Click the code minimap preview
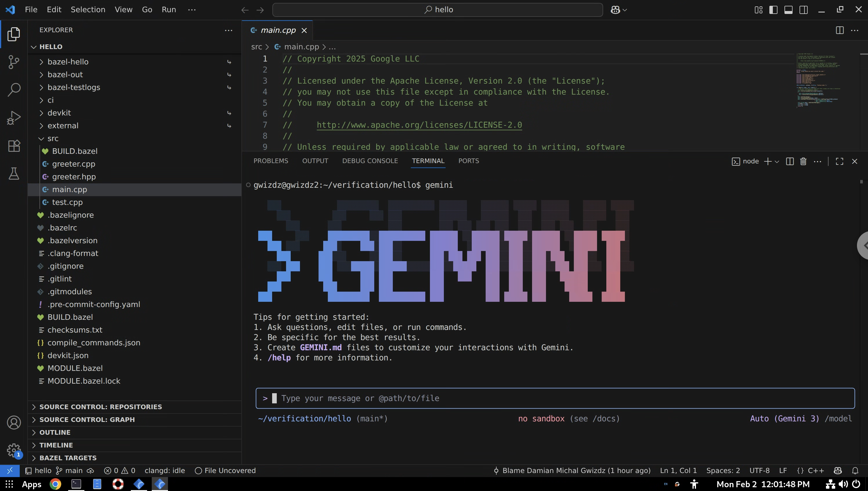Image resolution: width=868 pixels, height=491 pixels. tap(818, 80)
